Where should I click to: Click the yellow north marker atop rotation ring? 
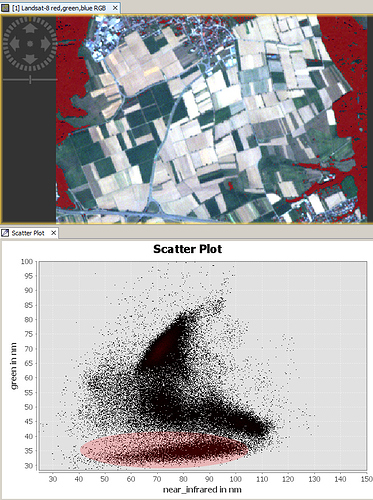tap(30, 19)
